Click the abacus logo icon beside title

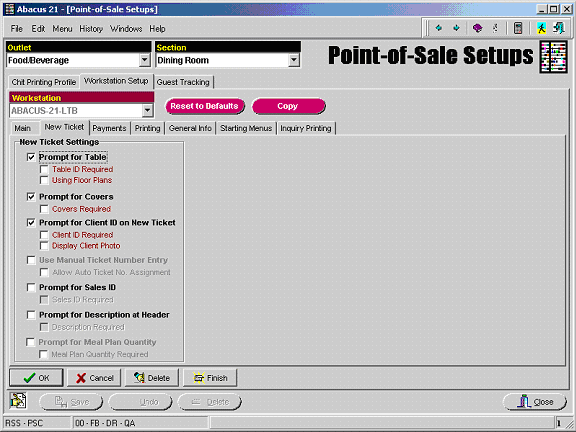(x=554, y=57)
